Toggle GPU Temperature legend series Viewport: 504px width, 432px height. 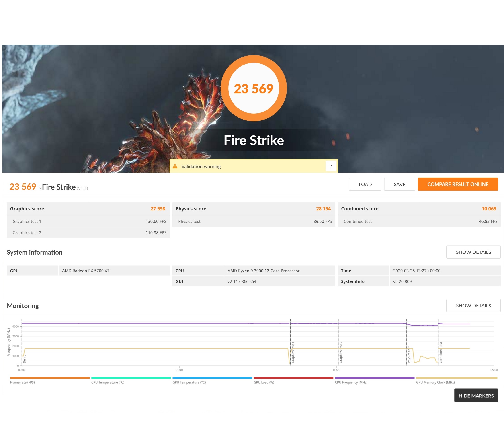click(x=189, y=382)
